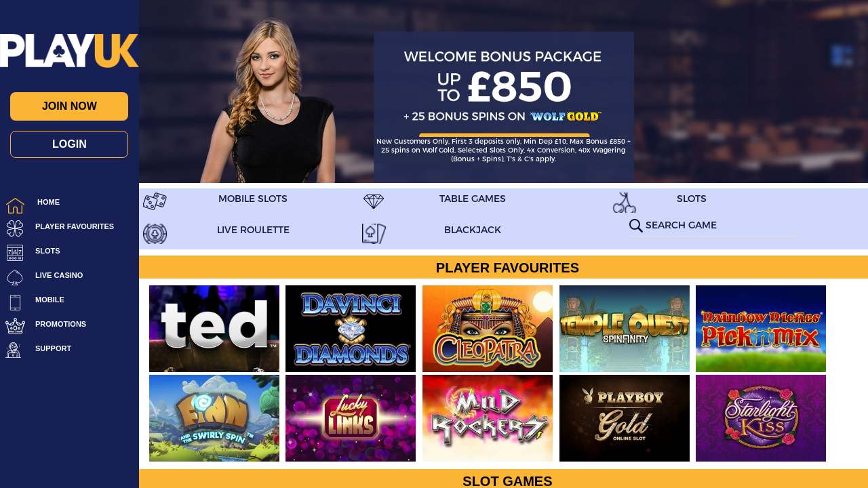Open the Playboy Gold game thumbnail
Viewport: 868px width, 488px height.
[625, 418]
